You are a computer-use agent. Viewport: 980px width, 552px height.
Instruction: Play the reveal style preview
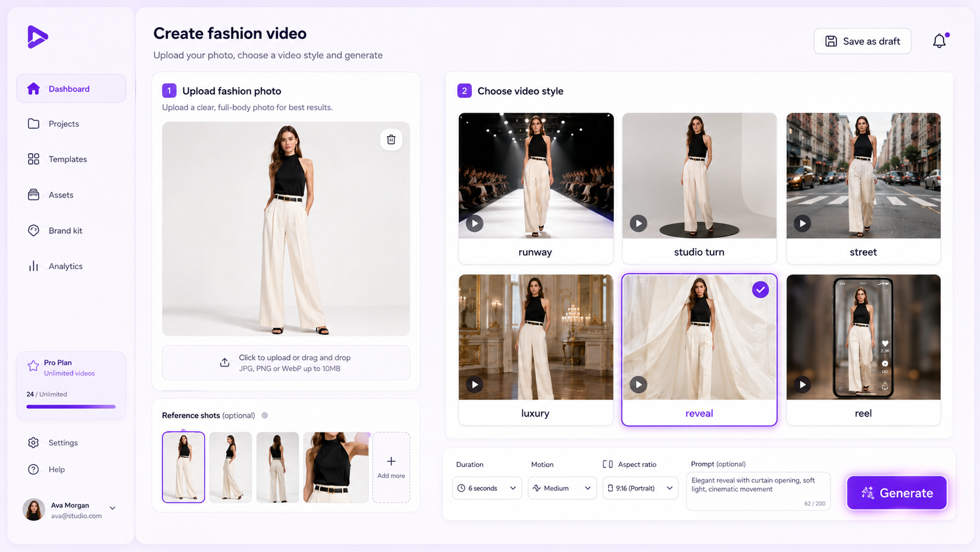pyautogui.click(x=638, y=385)
